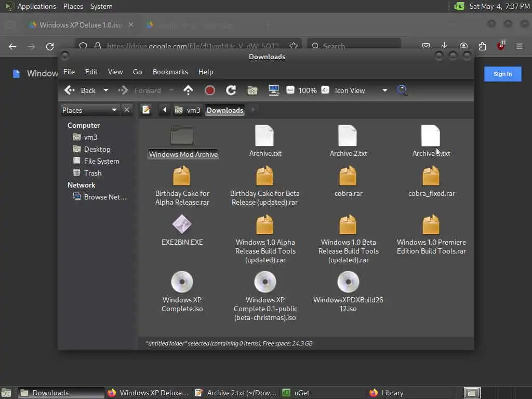Screen dimensions: 532x399
Task: Select the WindowsXPDXBuild2612.iso disc icon
Action: [348, 282]
